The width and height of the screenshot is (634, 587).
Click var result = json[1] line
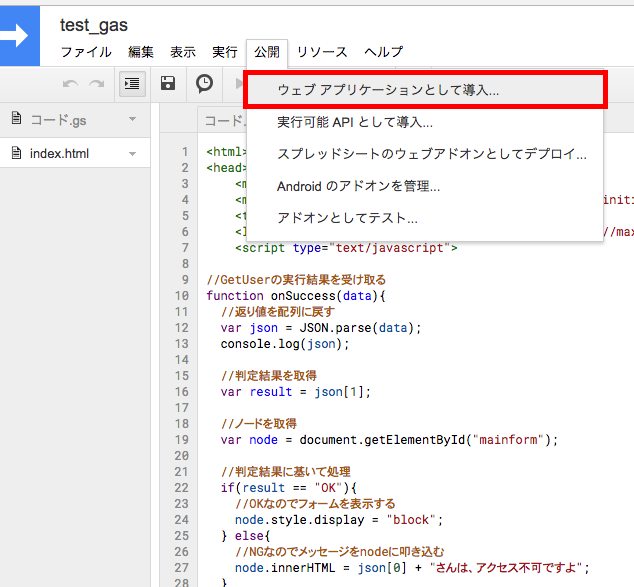[296, 392]
